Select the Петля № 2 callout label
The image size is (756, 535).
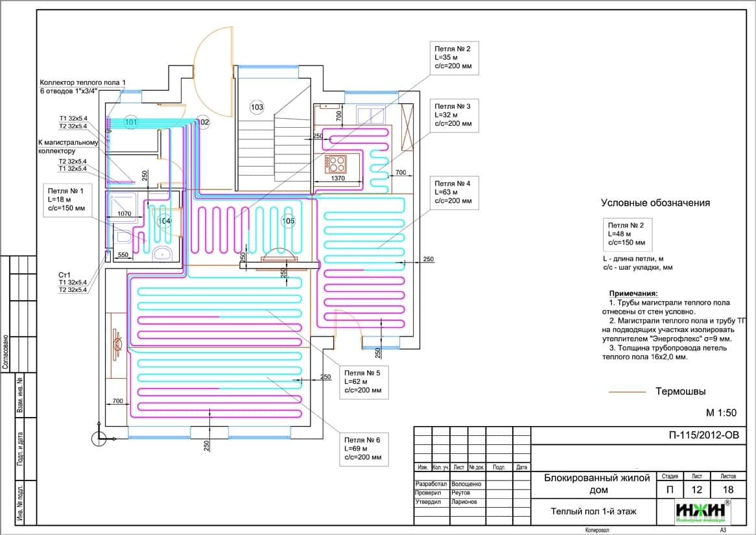point(456,57)
